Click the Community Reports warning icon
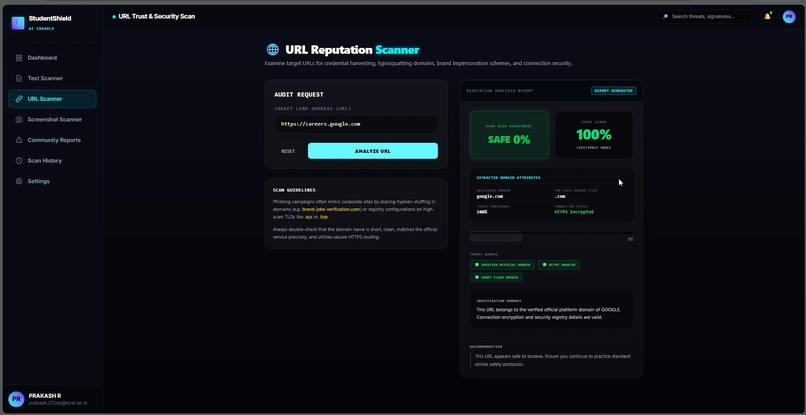This screenshot has height=415, width=806. tap(19, 140)
